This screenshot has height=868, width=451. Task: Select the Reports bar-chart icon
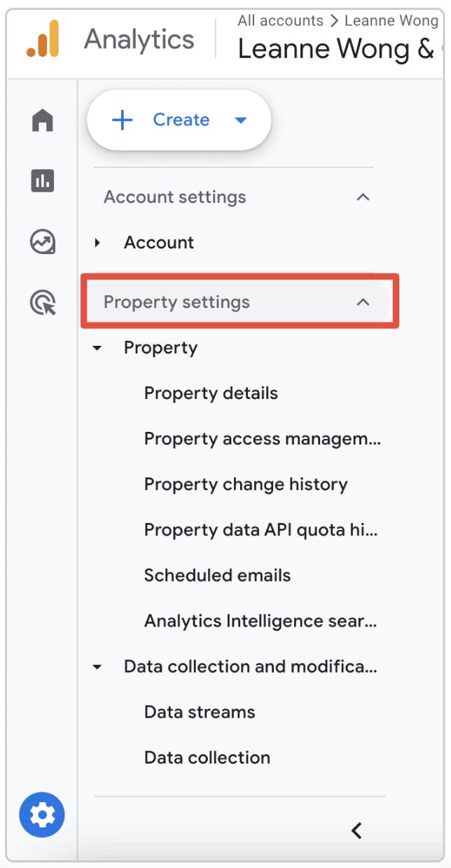42,181
